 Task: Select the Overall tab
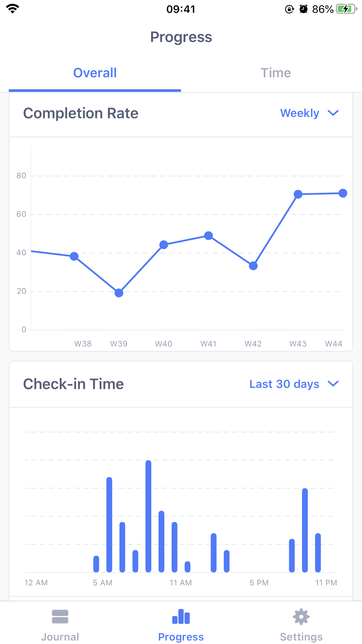point(94,73)
